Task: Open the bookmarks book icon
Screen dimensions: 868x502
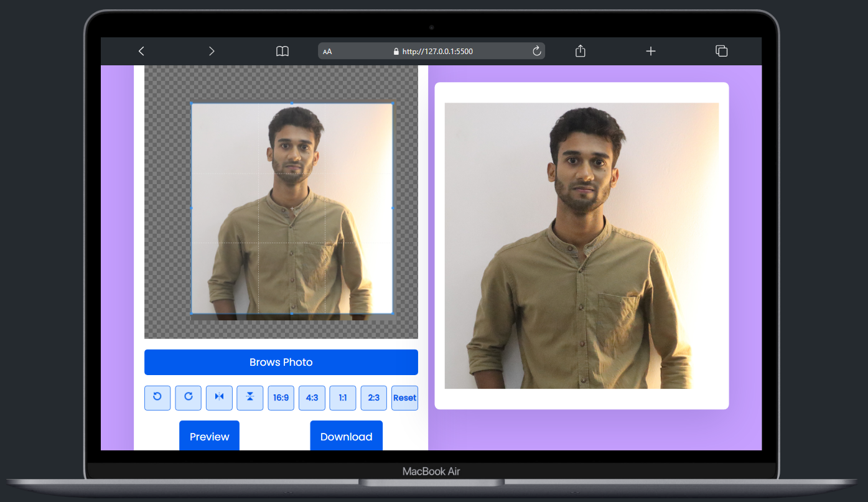Action: click(282, 51)
